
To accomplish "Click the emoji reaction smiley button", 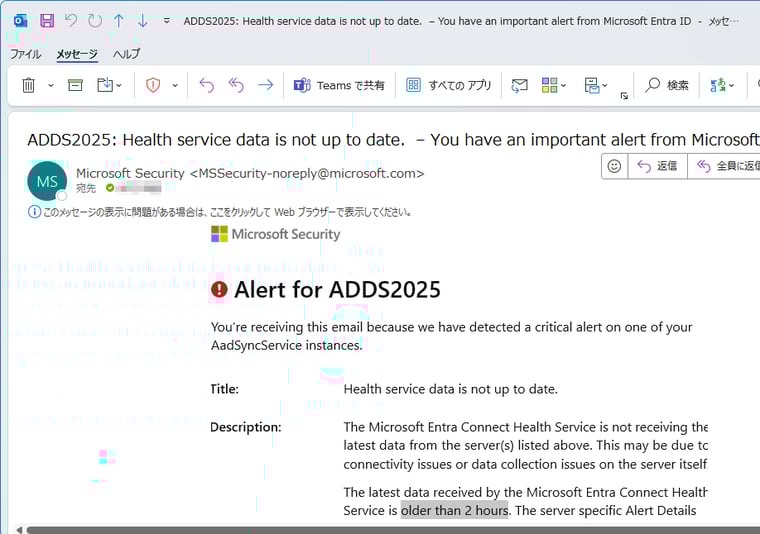I will tap(614, 166).
